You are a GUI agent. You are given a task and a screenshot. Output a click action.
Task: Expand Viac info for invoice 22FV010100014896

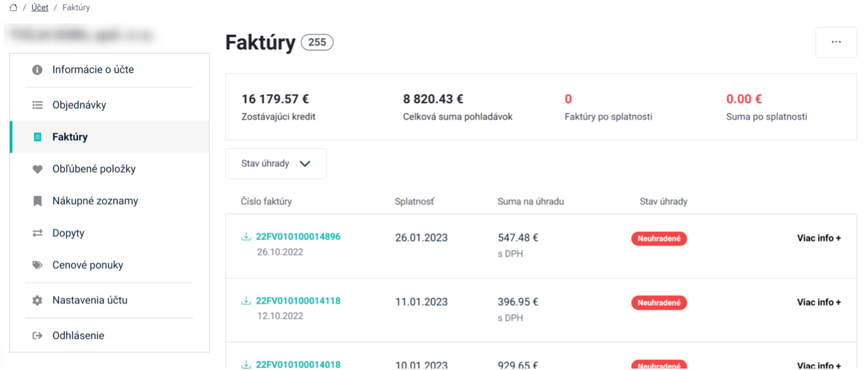point(818,238)
